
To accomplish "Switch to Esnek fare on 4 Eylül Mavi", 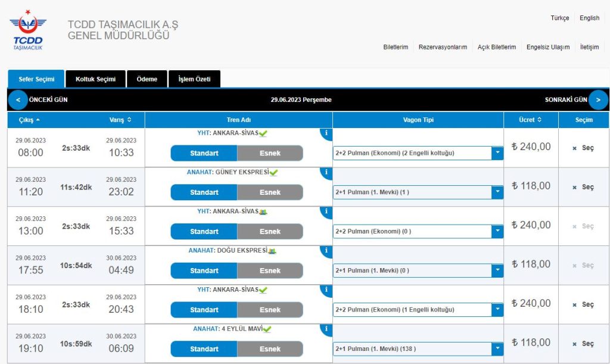I will pyautogui.click(x=270, y=349).
